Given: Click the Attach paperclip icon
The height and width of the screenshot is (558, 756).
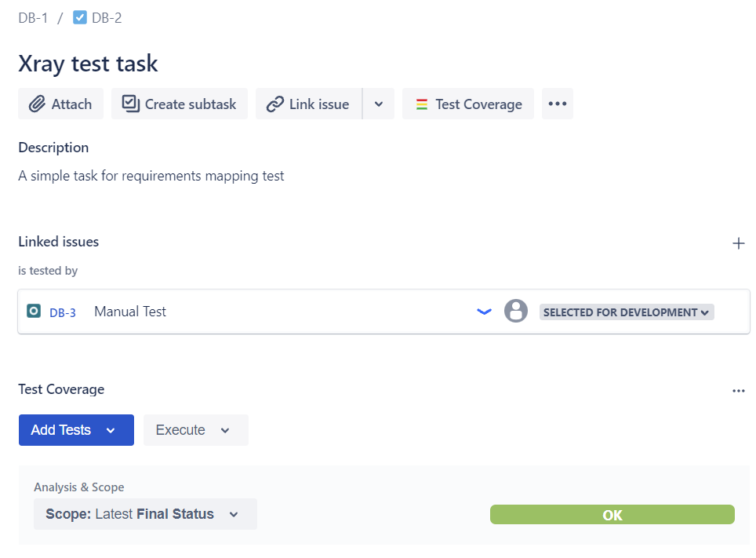Looking at the screenshot, I should (x=38, y=104).
